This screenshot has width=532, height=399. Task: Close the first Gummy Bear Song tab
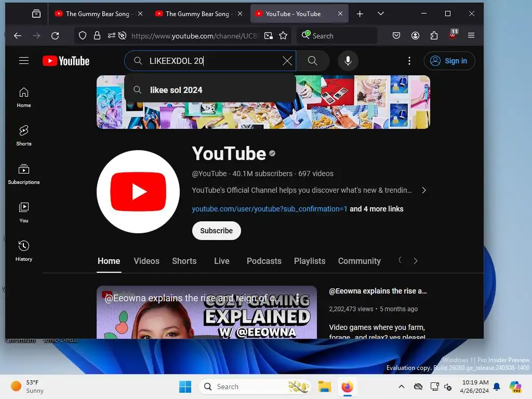tap(140, 14)
